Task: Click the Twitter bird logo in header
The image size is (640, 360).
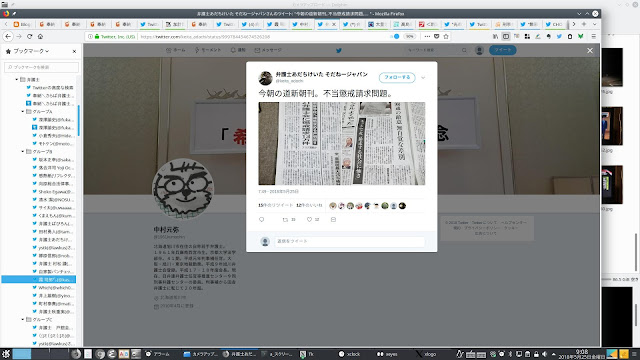Action: pyautogui.click(x=339, y=51)
